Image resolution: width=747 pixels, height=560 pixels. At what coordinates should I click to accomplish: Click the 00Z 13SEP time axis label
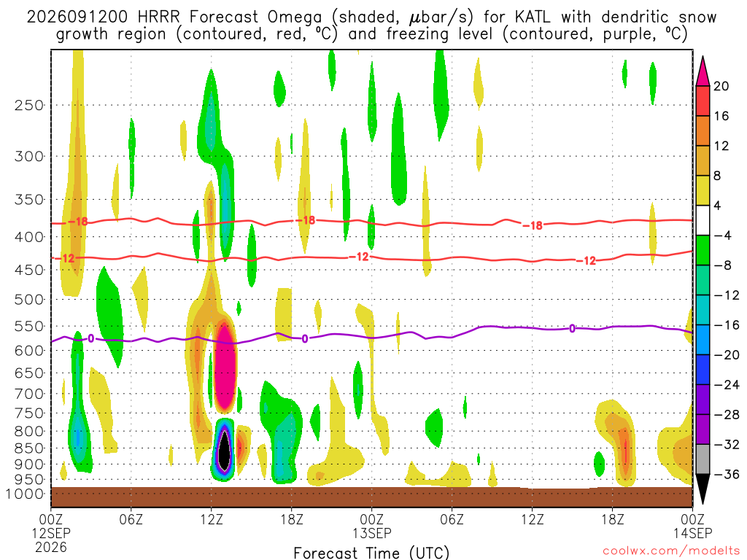coord(372,526)
